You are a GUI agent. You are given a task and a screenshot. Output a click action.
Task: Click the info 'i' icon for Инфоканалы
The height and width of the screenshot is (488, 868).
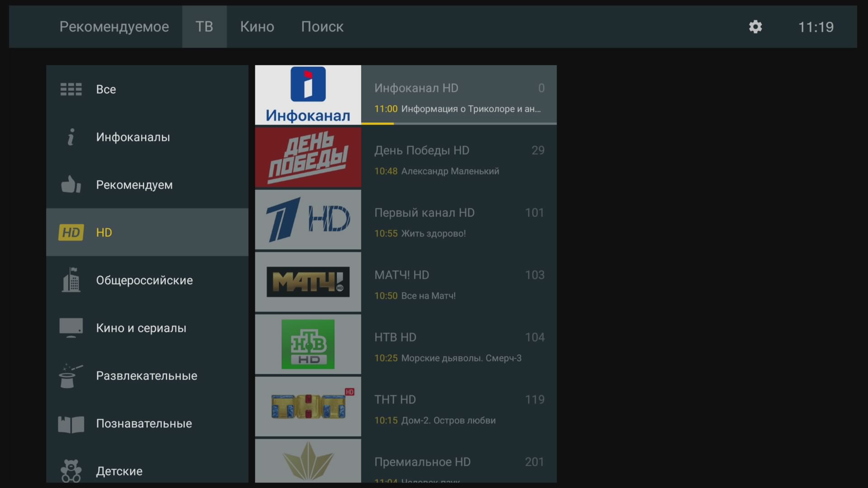click(71, 137)
